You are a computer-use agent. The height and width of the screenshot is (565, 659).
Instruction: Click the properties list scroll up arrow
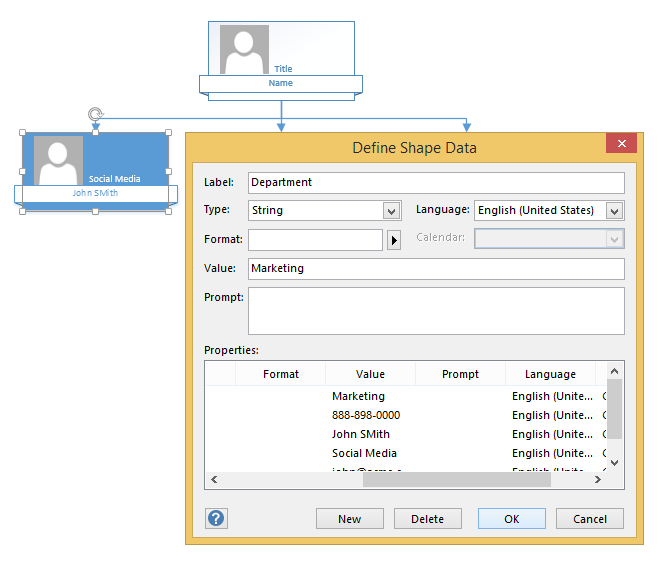[x=614, y=371]
